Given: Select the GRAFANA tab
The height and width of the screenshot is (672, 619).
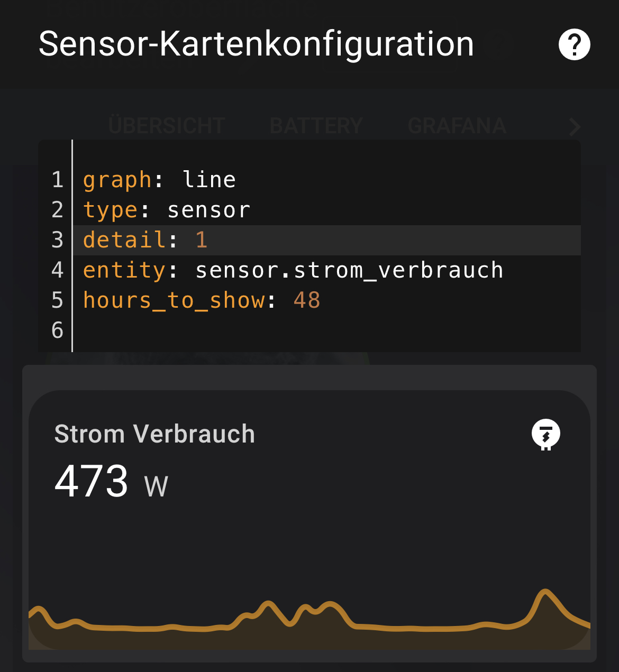Looking at the screenshot, I should point(457,126).
